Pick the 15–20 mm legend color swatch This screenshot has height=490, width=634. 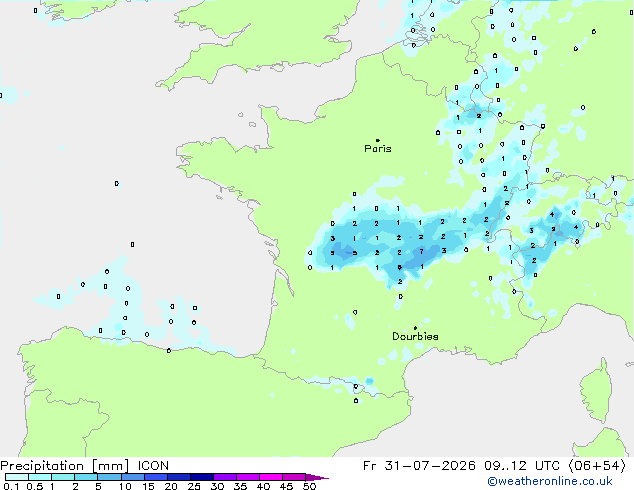[155, 477]
